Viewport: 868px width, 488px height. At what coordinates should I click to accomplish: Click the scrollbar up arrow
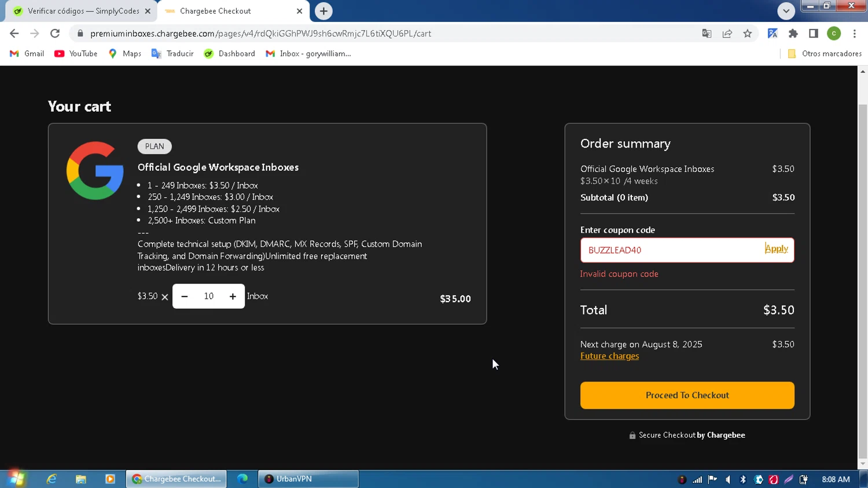pos(863,71)
